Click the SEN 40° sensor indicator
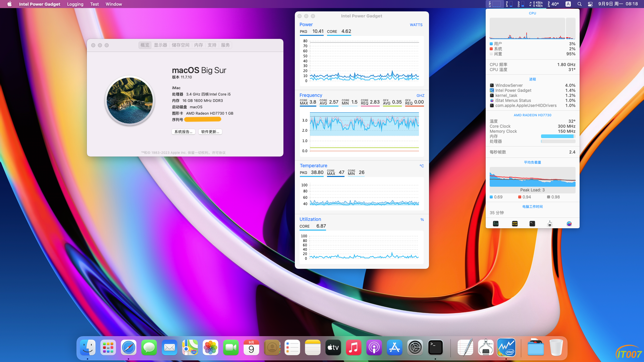This screenshot has width=644, height=362. 553,4
